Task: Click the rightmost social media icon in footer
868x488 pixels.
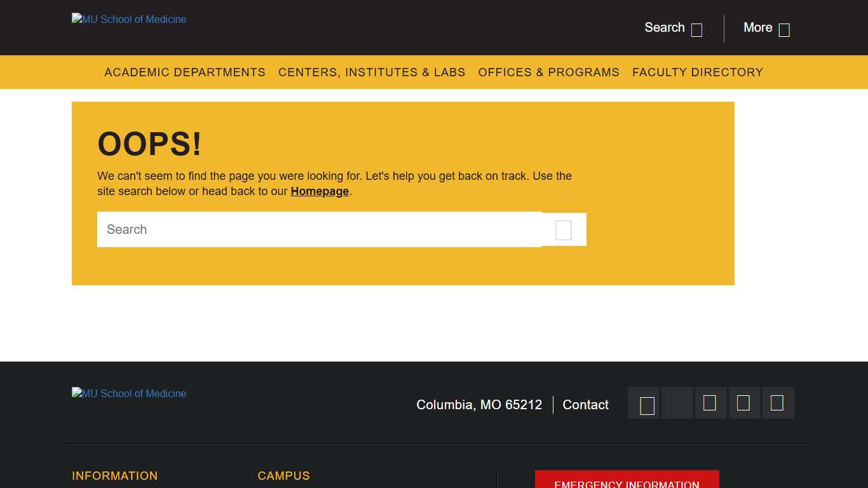Action: pyautogui.click(x=778, y=403)
